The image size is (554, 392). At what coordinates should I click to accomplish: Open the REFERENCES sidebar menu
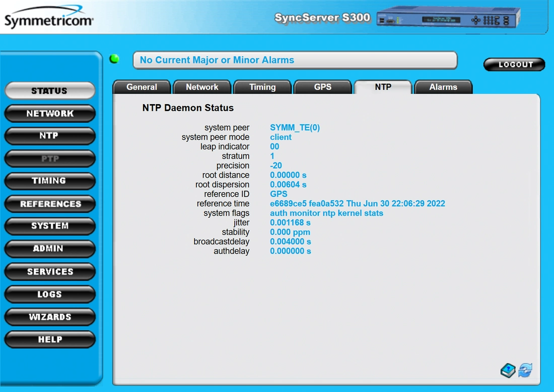coord(50,204)
